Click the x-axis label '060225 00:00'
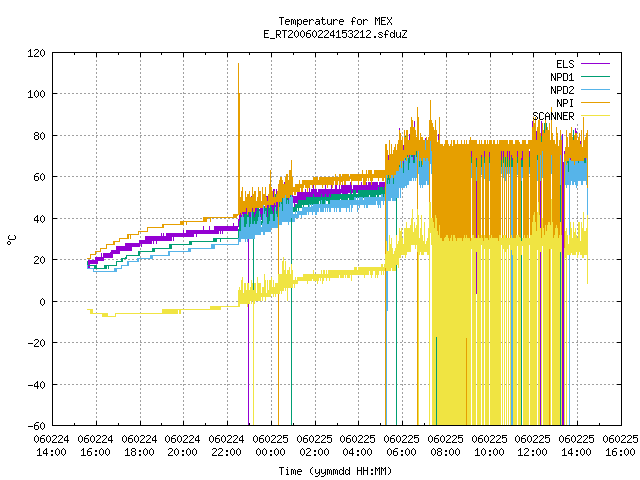This screenshot has height=480, width=640. [x=271, y=446]
